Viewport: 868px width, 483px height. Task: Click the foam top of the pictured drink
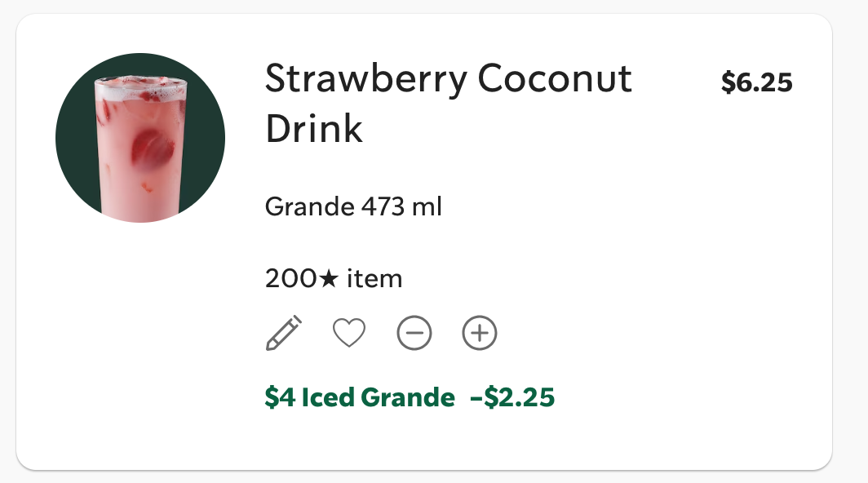coord(140,86)
